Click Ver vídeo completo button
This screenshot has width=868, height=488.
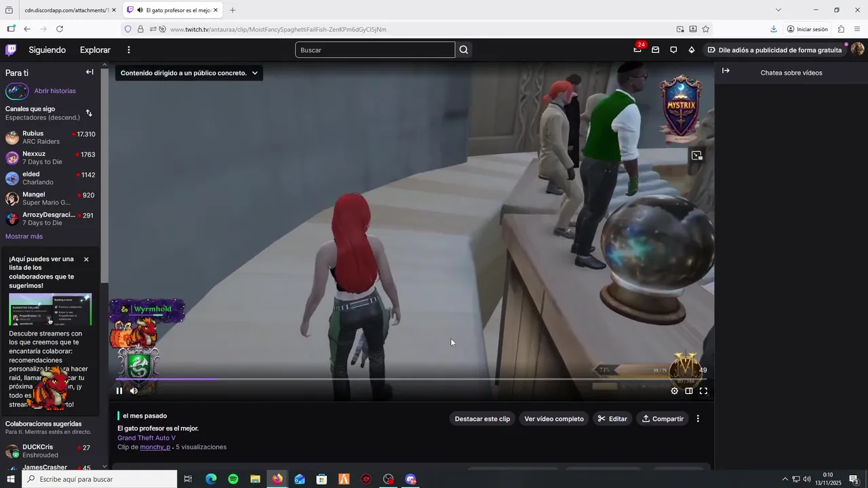pyautogui.click(x=554, y=419)
